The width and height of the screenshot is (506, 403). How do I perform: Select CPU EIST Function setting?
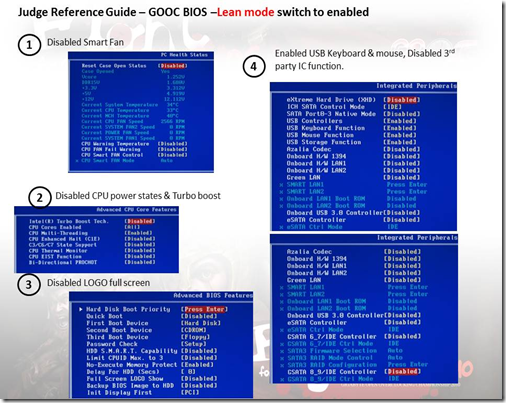click(92, 257)
